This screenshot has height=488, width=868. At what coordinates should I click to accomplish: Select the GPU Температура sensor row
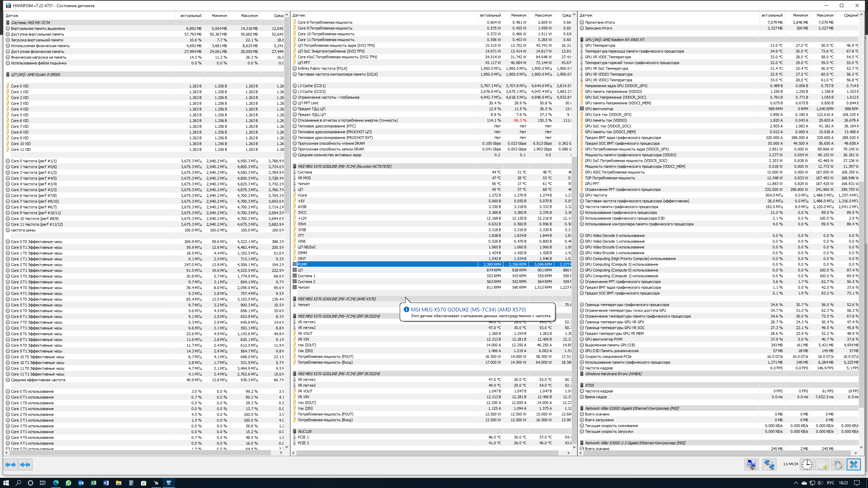coord(599,45)
